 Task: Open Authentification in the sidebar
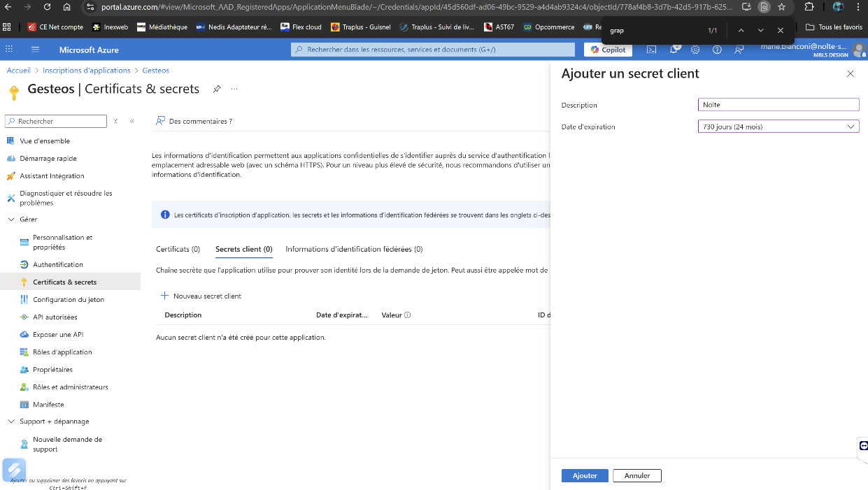[58, 265]
